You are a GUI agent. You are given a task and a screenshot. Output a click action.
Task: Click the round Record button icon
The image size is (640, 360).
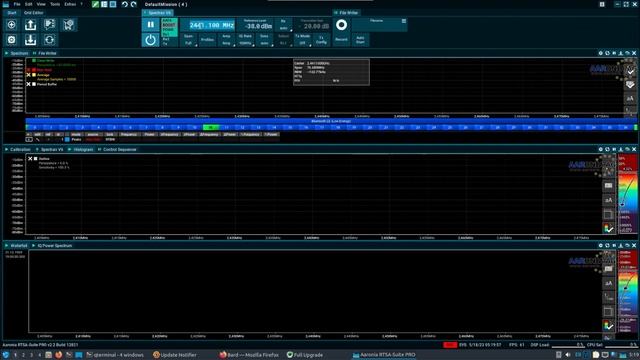342,25
